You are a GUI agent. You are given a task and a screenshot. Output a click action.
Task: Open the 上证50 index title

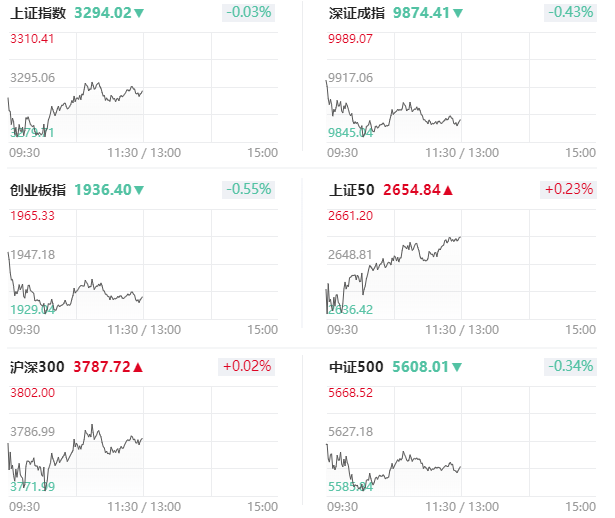coord(352,190)
